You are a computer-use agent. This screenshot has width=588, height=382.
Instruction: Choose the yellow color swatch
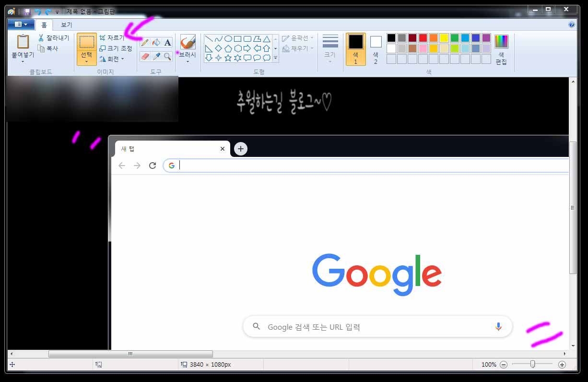pos(444,38)
